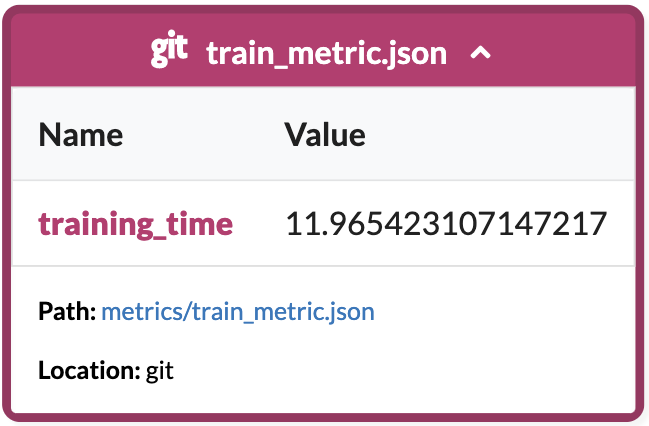649x426 pixels.
Task: Click the git logo icon in header
Action: pyautogui.click(x=170, y=50)
